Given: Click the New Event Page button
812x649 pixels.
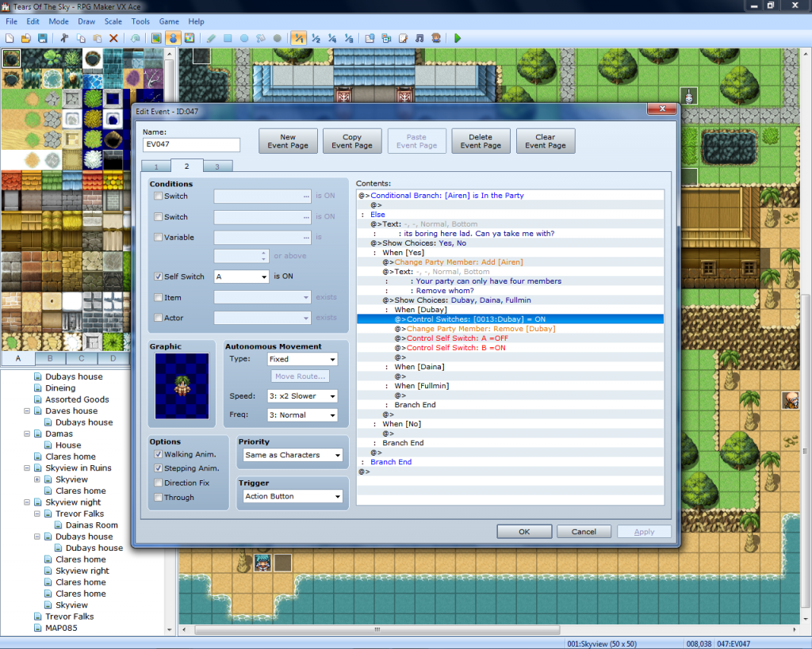Looking at the screenshot, I should point(288,141).
